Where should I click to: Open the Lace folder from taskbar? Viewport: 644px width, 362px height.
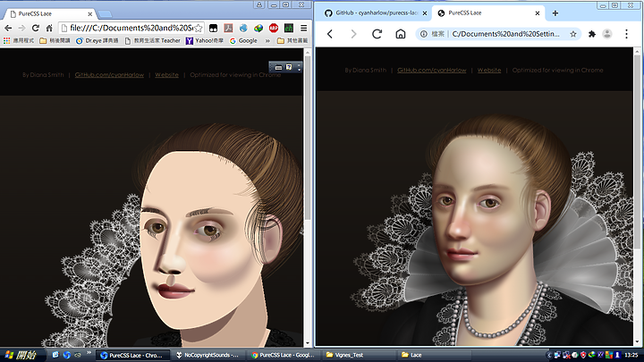pos(433,355)
